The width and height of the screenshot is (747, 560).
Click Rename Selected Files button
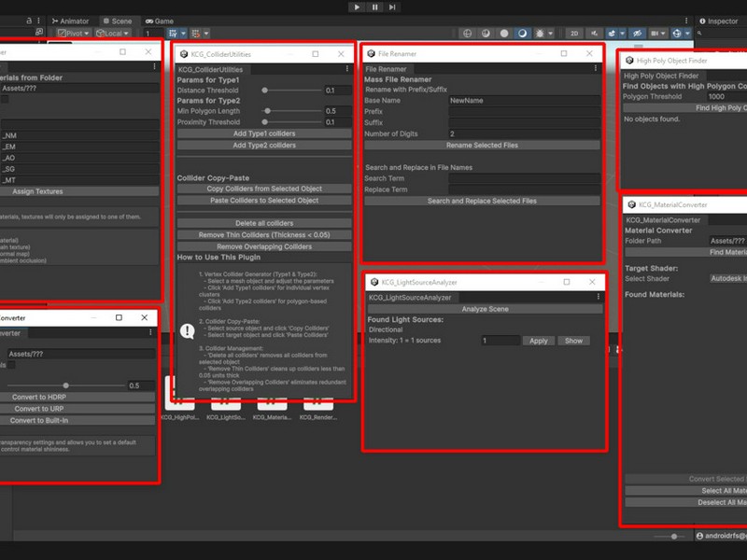pyautogui.click(x=482, y=146)
